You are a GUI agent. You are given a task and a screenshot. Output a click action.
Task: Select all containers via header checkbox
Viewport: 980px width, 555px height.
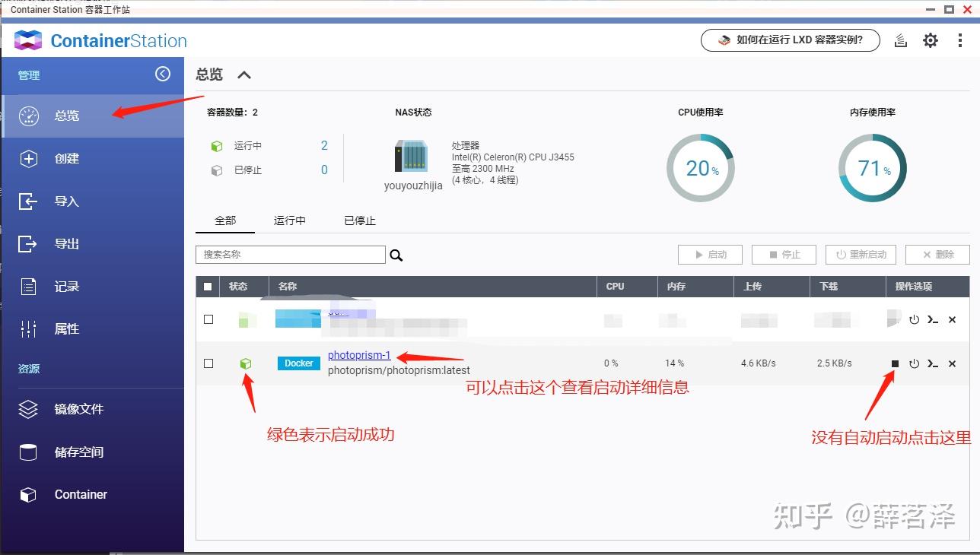point(207,286)
